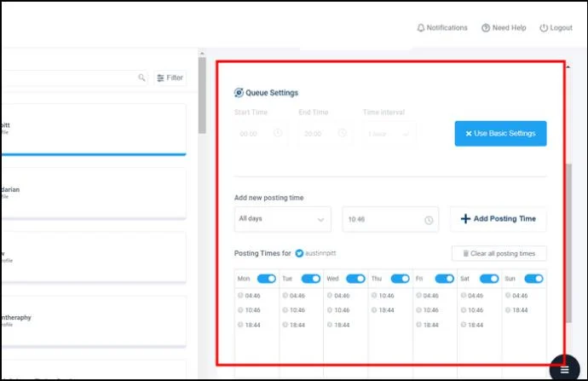Open the Filter options
This screenshot has height=381, width=588.
[170, 78]
